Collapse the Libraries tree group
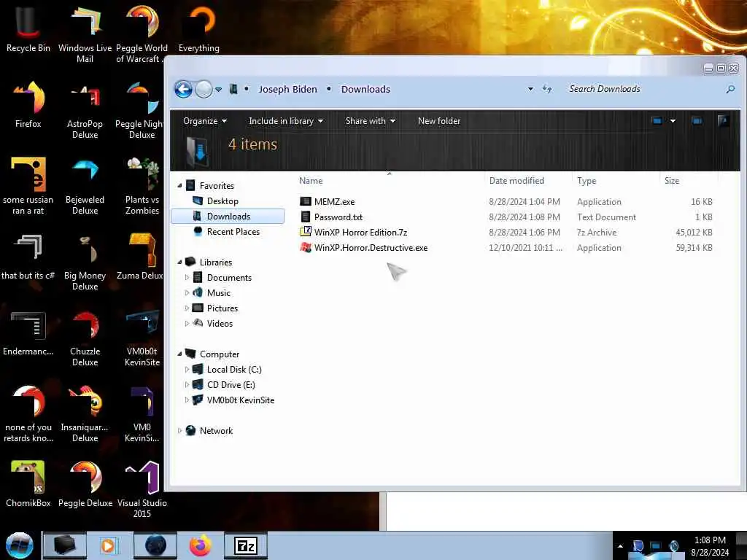Image resolution: width=747 pixels, height=560 pixels. [179, 262]
